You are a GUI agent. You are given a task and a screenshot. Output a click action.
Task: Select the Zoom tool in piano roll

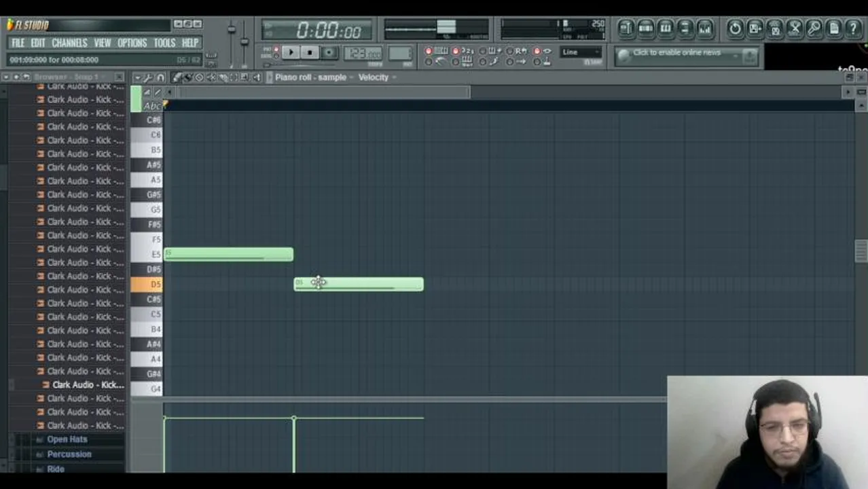point(245,77)
